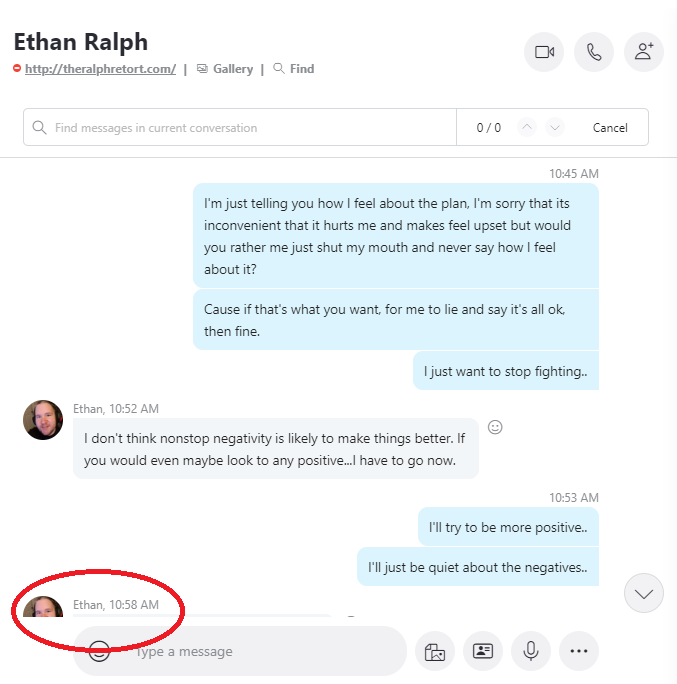677x684 pixels.
Task: Select the 'I just want to stop fighting' message
Action: (506, 371)
